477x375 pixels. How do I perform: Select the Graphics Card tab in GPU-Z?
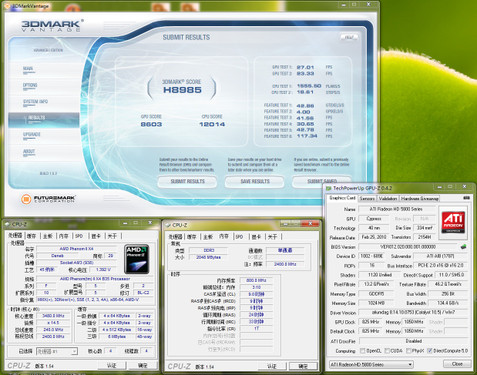click(x=342, y=198)
